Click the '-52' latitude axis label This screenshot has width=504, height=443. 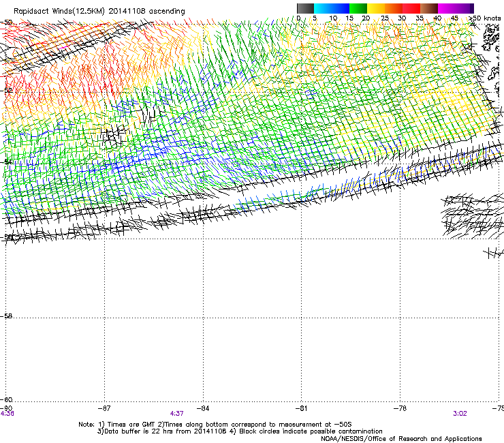point(7,91)
